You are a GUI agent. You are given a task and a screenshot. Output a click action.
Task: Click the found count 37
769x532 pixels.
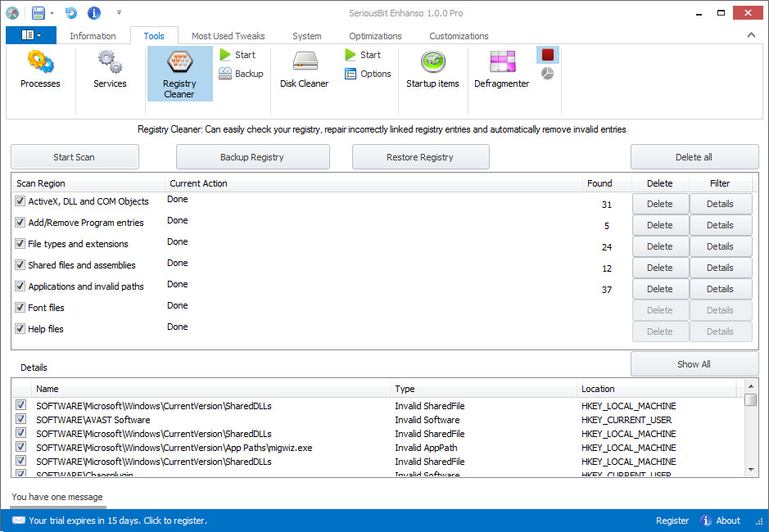click(607, 290)
